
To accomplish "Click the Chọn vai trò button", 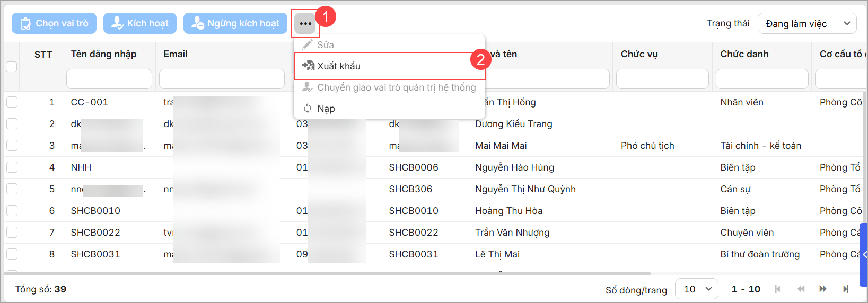I will pyautogui.click(x=54, y=23).
